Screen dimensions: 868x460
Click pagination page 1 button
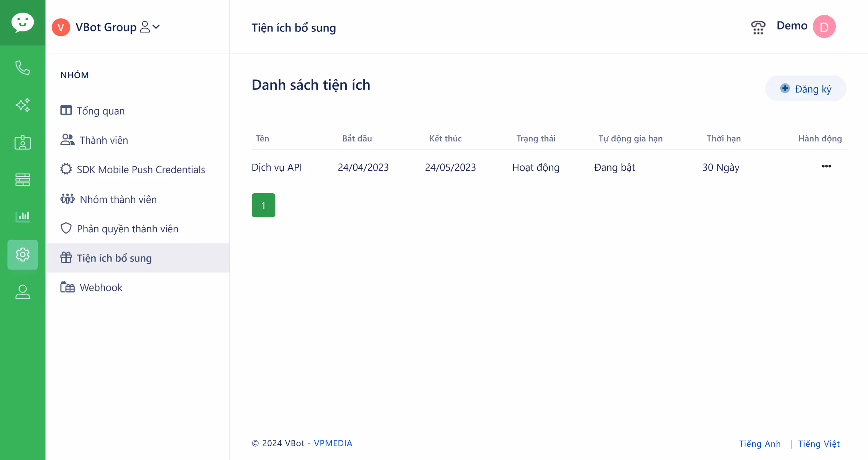263,205
